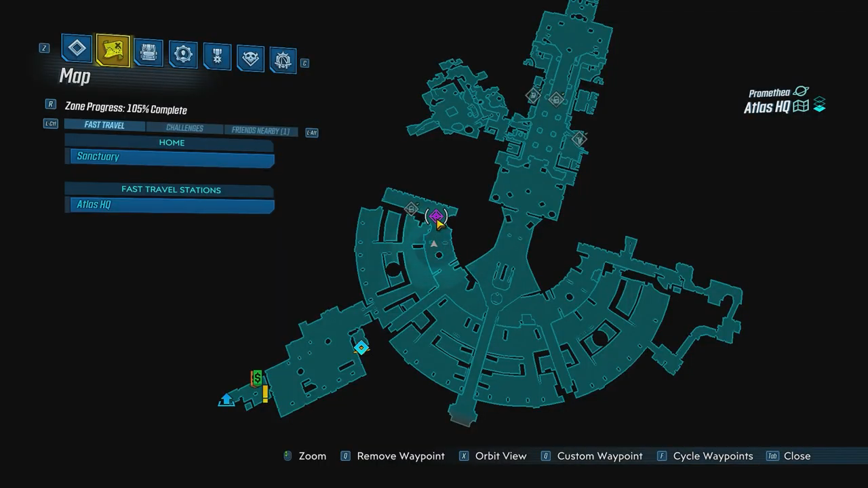Click the Promethea planet icon

[x=801, y=91]
